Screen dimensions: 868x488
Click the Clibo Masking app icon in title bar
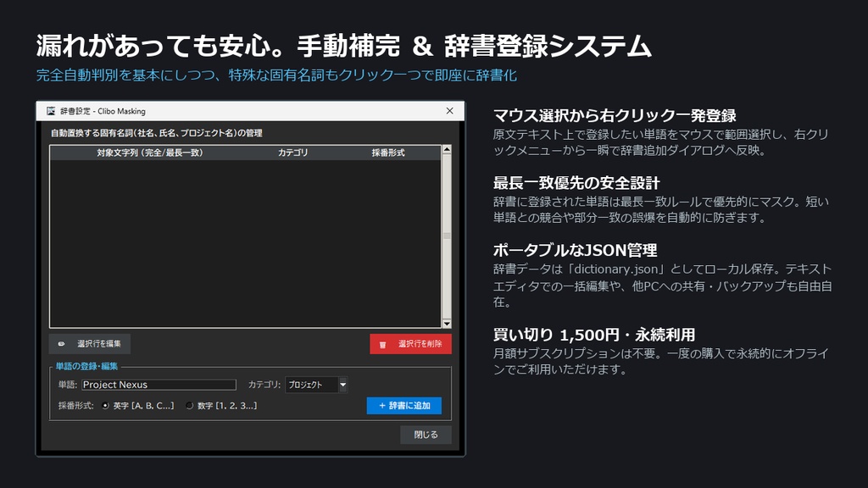[51, 111]
